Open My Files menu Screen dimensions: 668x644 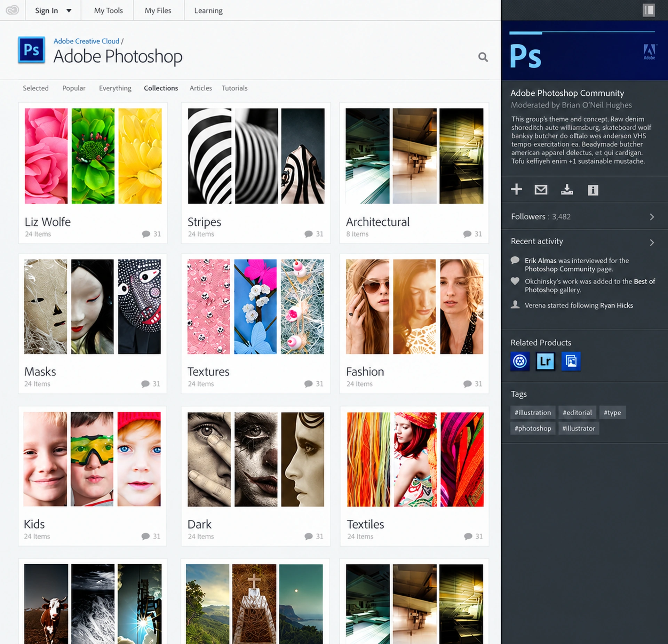(x=158, y=10)
